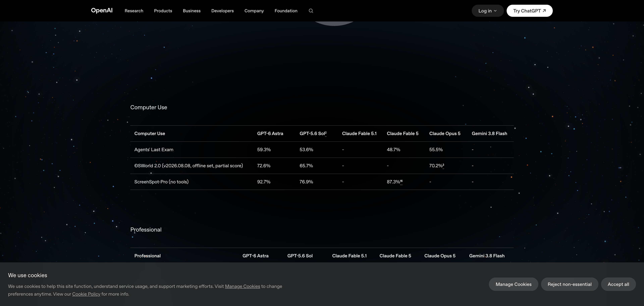
Task: Click Claude Opus 5 header in Professional table
Action: [440, 256]
